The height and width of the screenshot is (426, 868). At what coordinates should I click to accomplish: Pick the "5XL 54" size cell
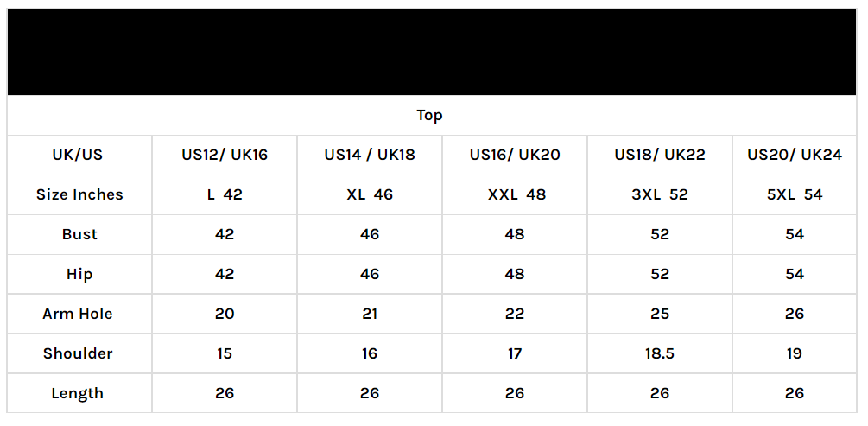pos(795,194)
